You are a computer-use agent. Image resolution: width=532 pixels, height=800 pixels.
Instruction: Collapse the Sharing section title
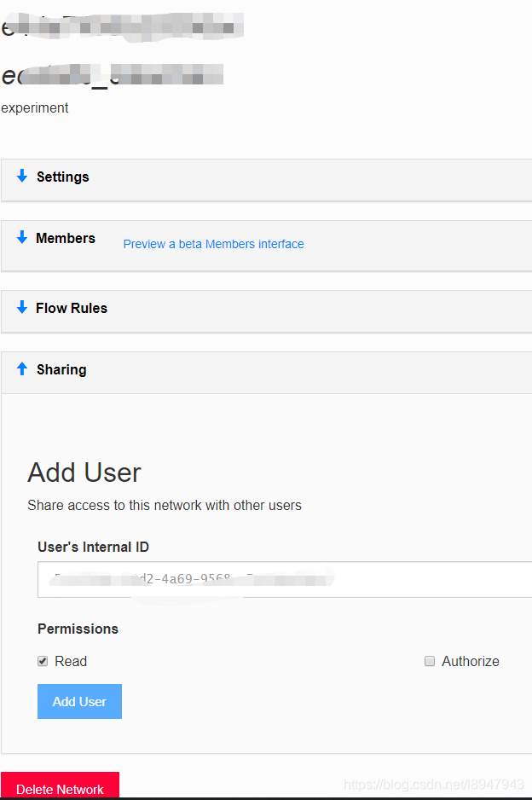pos(61,369)
